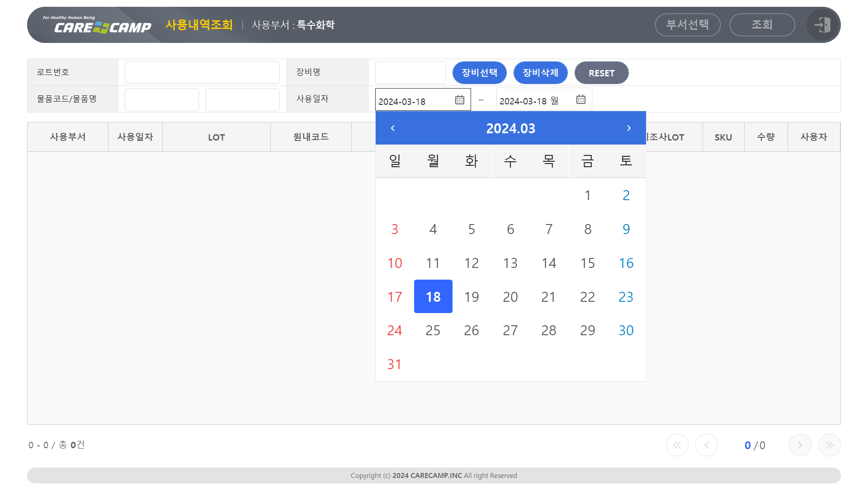This screenshot has height=487, width=868.
Task: Select day 13 in the calendar
Action: tap(510, 263)
